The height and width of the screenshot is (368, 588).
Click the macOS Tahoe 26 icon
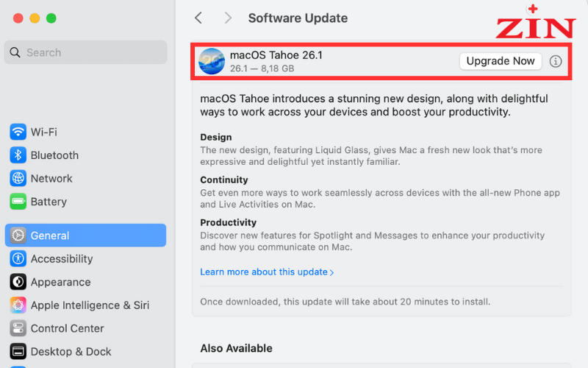[x=212, y=61]
